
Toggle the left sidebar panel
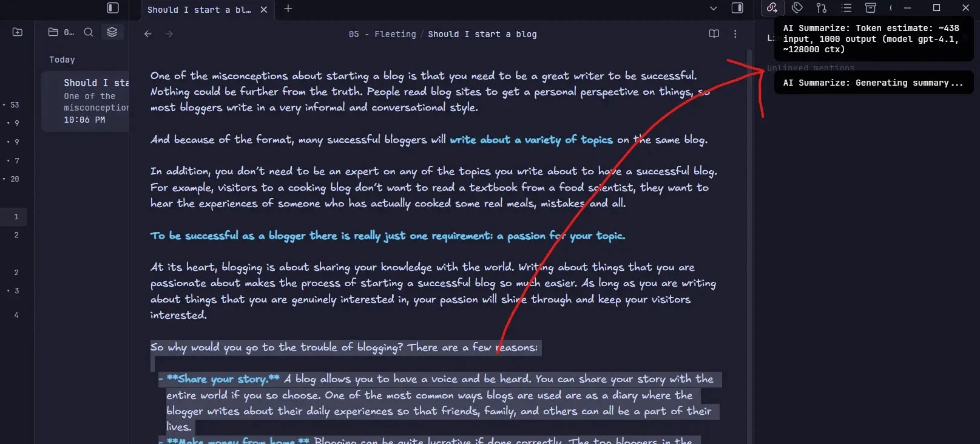(113, 8)
